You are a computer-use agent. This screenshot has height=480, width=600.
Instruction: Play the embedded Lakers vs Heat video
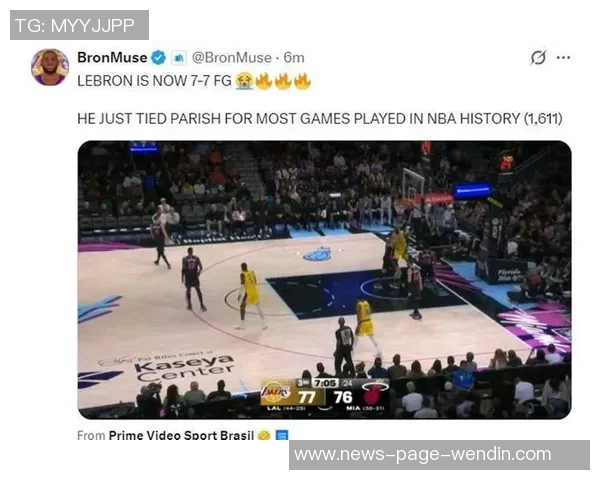tap(324, 280)
